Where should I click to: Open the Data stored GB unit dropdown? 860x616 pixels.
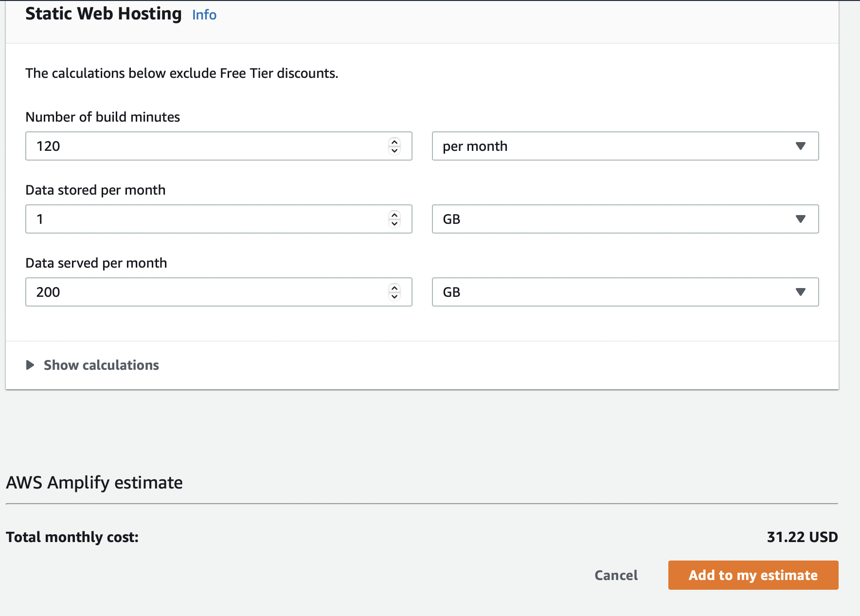click(x=625, y=219)
